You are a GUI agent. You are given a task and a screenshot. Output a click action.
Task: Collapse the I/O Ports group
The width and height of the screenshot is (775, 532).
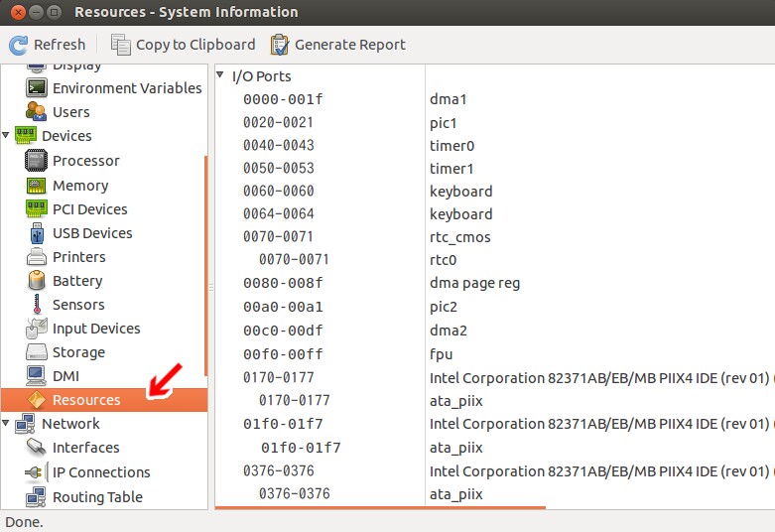[x=220, y=76]
